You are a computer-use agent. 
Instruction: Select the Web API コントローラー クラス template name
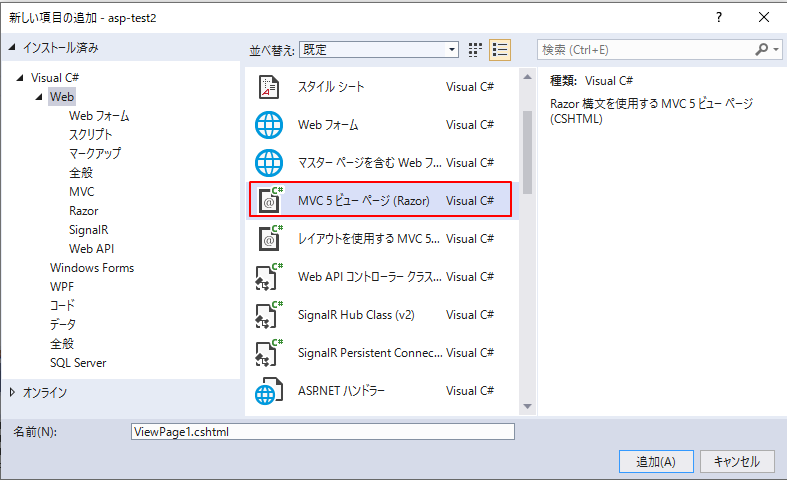click(369, 277)
